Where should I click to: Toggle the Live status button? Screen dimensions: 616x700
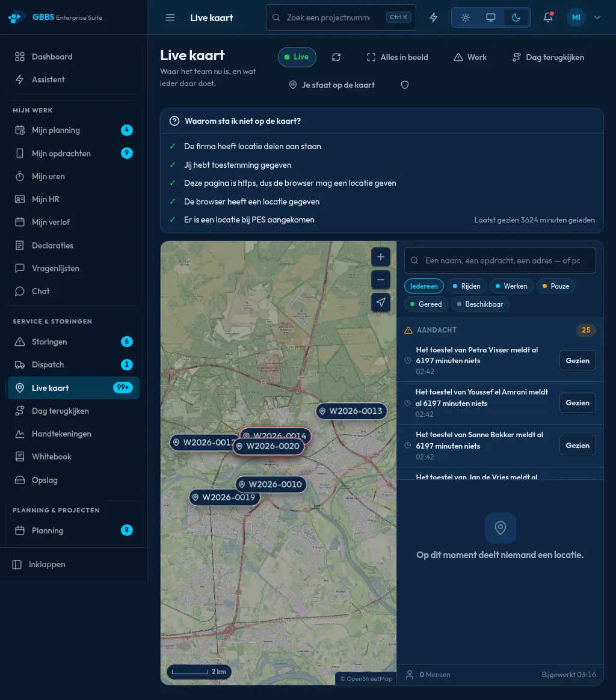point(297,57)
